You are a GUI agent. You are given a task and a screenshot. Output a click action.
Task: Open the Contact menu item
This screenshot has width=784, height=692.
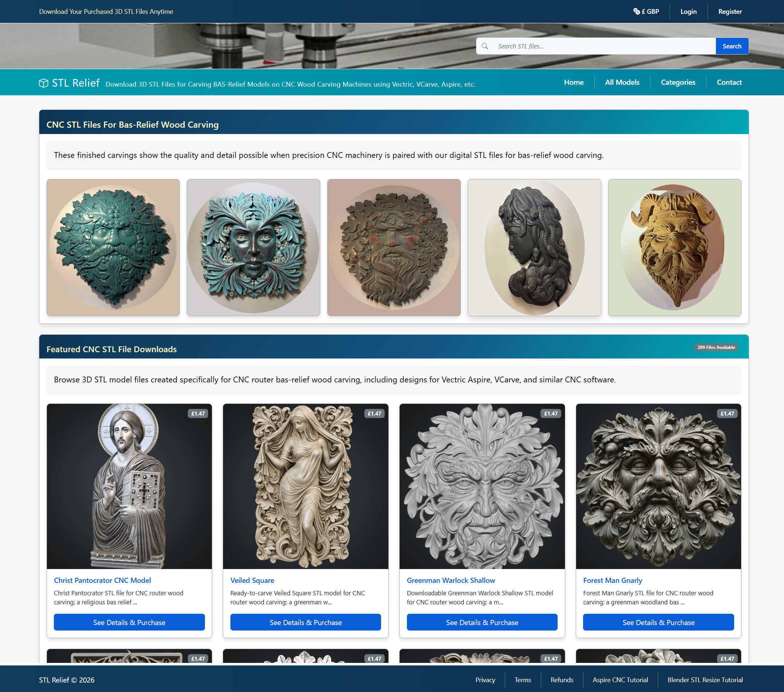(x=729, y=82)
